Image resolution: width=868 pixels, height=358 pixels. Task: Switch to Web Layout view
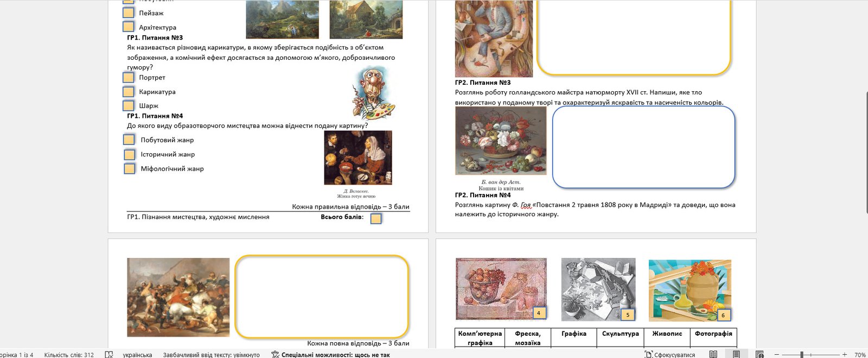click(759, 354)
